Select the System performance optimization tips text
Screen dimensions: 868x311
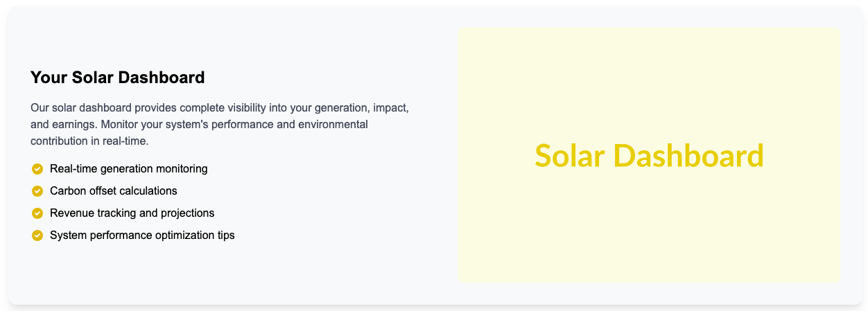142,236
